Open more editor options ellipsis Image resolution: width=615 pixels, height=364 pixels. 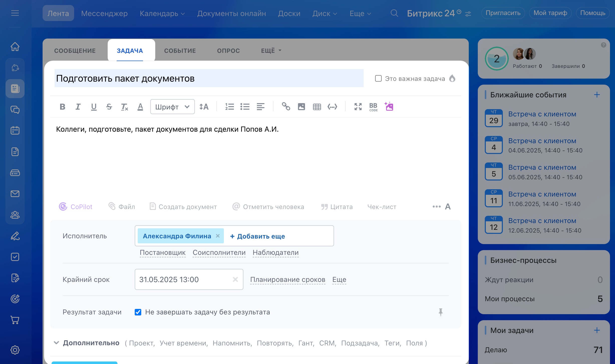pyautogui.click(x=436, y=207)
